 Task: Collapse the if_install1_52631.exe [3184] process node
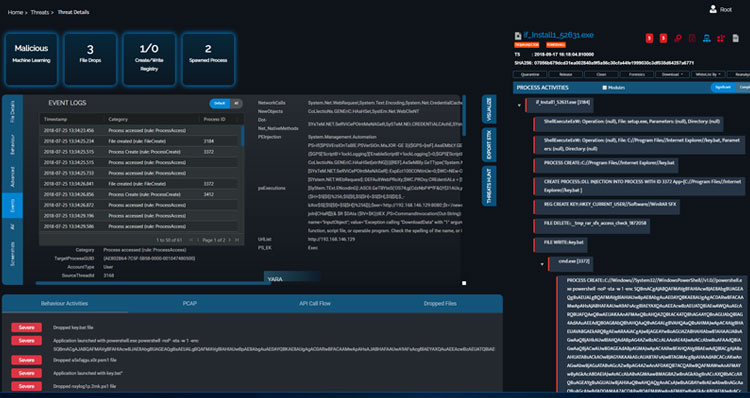pos(519,105)
